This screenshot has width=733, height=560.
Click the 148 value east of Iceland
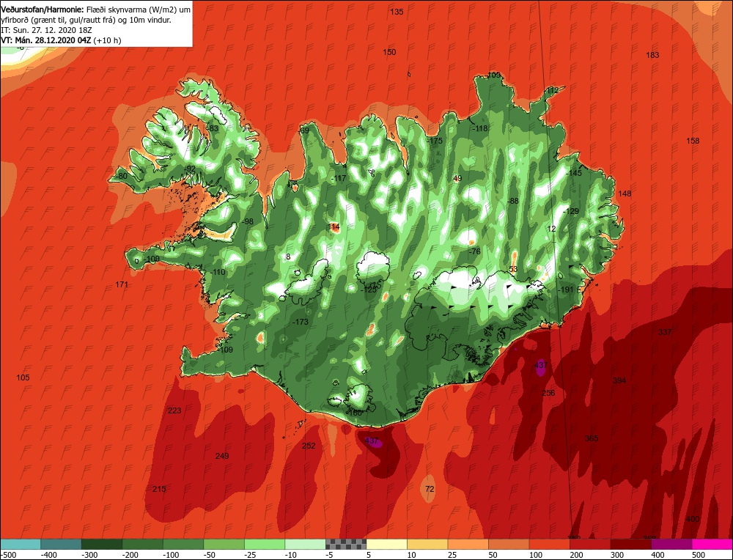click(x=625, y=194)
